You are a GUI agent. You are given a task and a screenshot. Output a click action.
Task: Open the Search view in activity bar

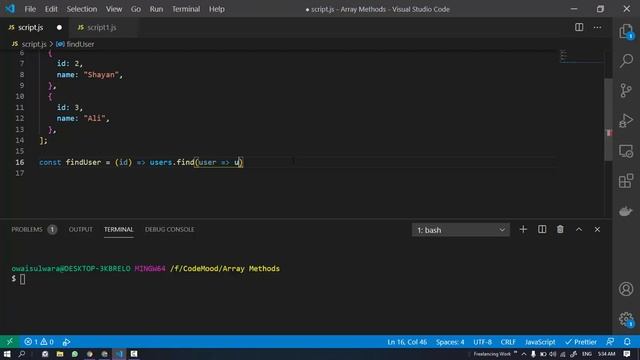click(x=626, y=61)
